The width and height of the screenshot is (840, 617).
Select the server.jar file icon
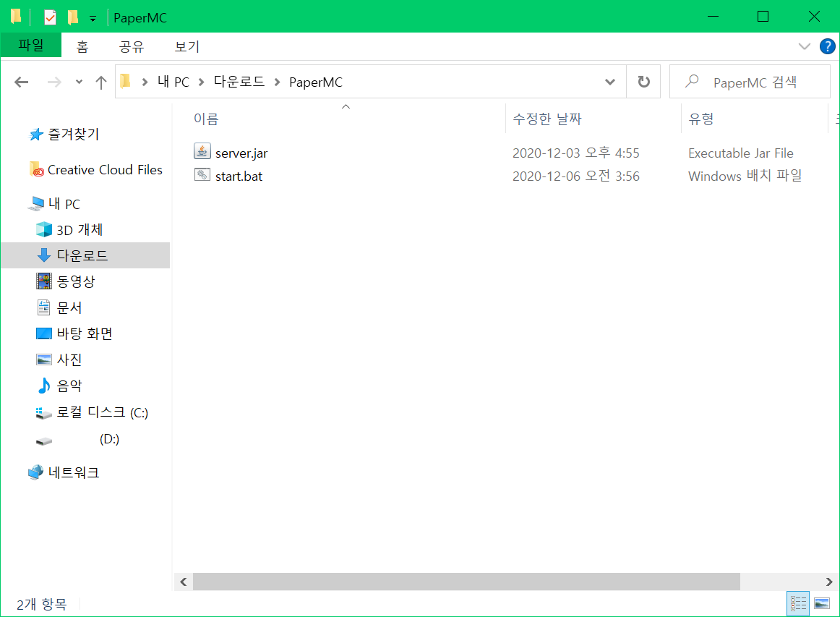pyautogui.click(x=202, y=152)
